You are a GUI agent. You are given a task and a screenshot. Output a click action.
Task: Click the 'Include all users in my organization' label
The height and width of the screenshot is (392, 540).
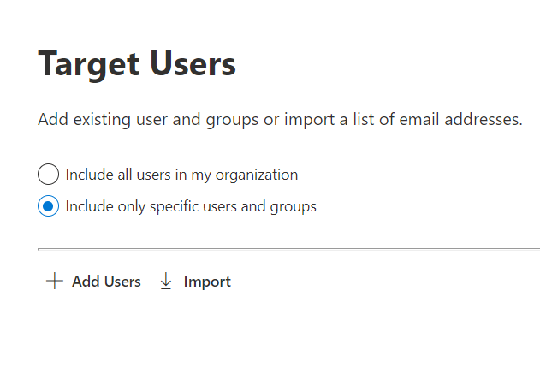[181, 175]
